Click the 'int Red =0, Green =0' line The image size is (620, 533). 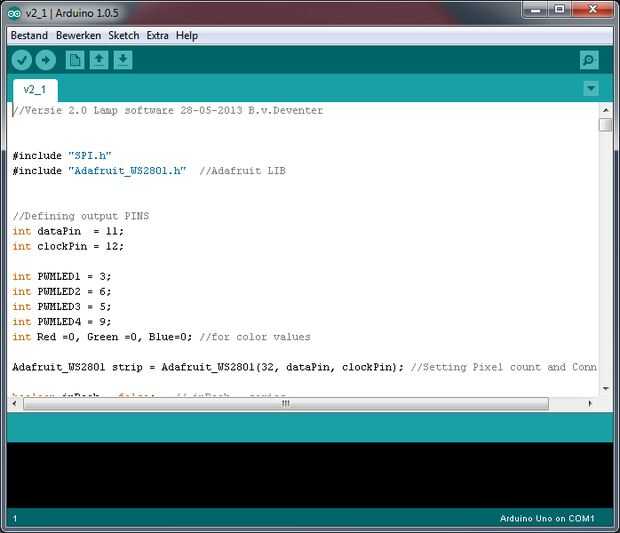pos(102,337)
